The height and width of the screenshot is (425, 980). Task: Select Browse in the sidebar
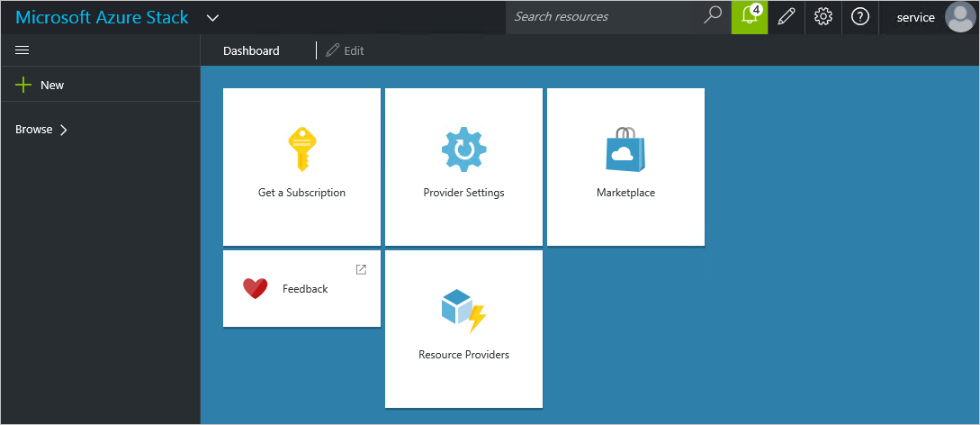(34, 130)
